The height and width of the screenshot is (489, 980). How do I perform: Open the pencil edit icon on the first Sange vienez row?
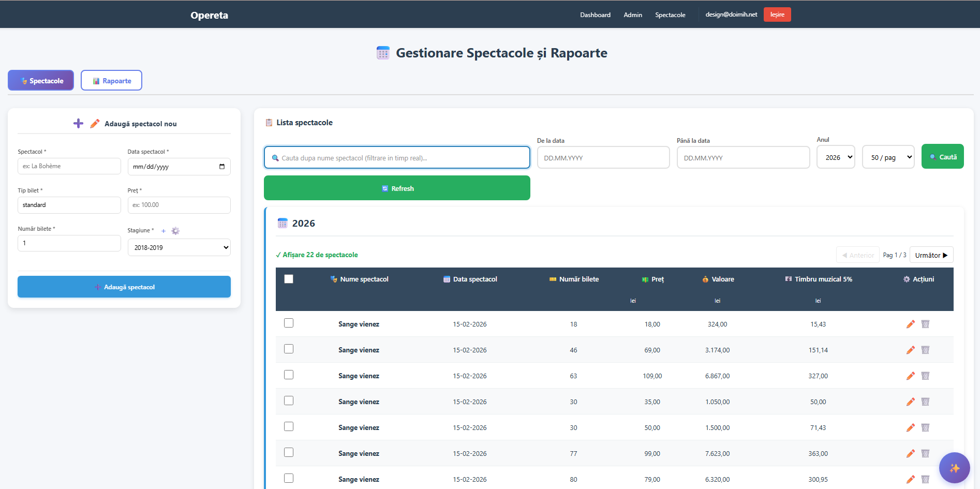pyautogui.click(x=911, y=324)
